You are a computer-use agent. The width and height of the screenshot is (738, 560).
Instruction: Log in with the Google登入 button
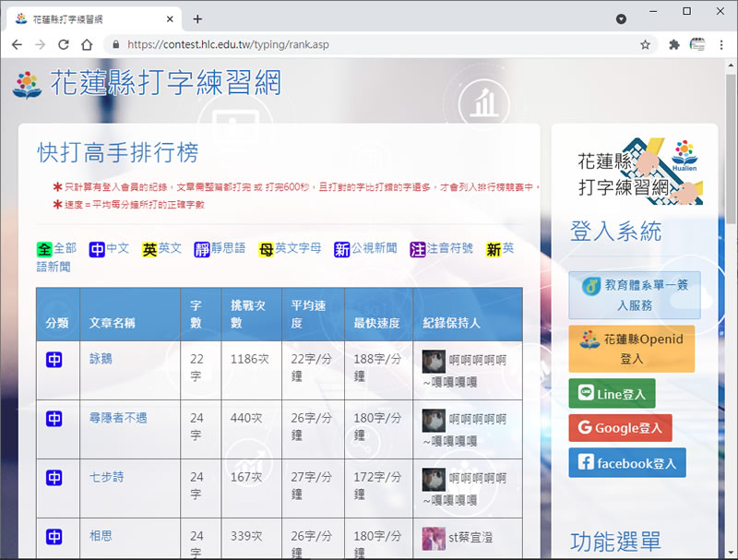tap(620, 428)
